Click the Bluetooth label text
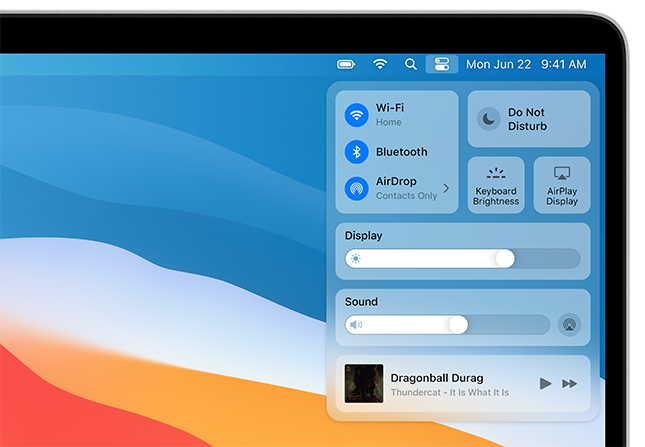The width and height of the screenshot is (645, 447). pyautogui.click(x=401, y=152)
